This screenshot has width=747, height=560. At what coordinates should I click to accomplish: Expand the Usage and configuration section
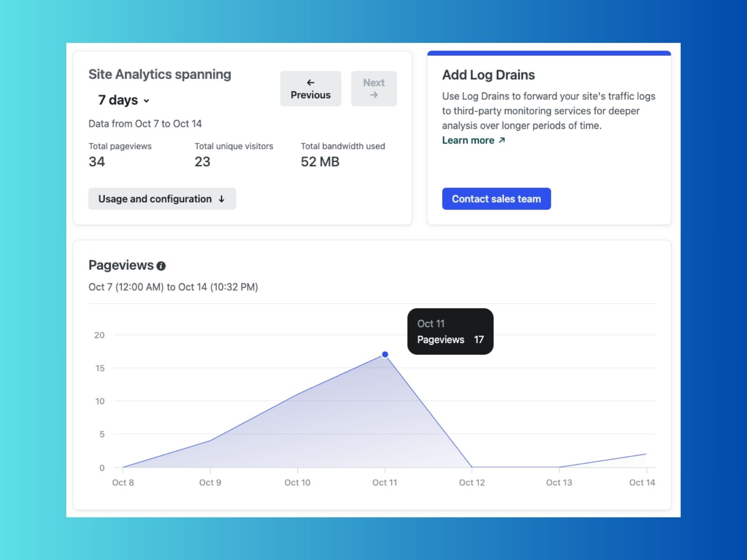pos(162,198)
